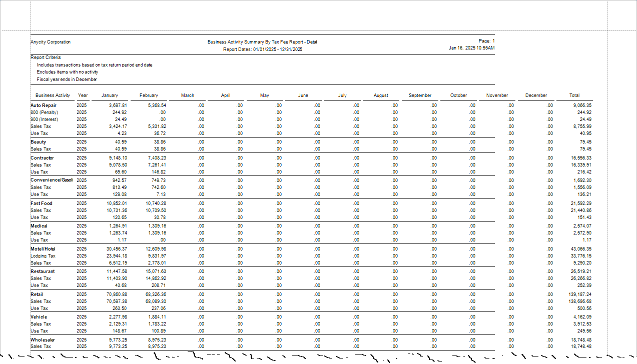Viewport: 637px width, 364px height.
Task: Click the Convenience/Gasoline activity heading
Action: tap(52, 180)
